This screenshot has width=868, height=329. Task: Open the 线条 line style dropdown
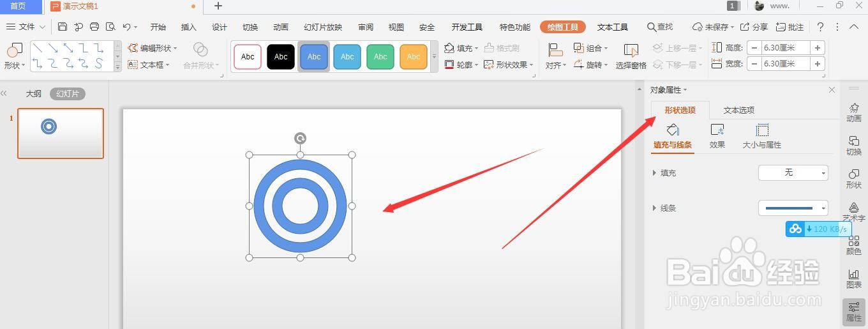tap(793, 208)
